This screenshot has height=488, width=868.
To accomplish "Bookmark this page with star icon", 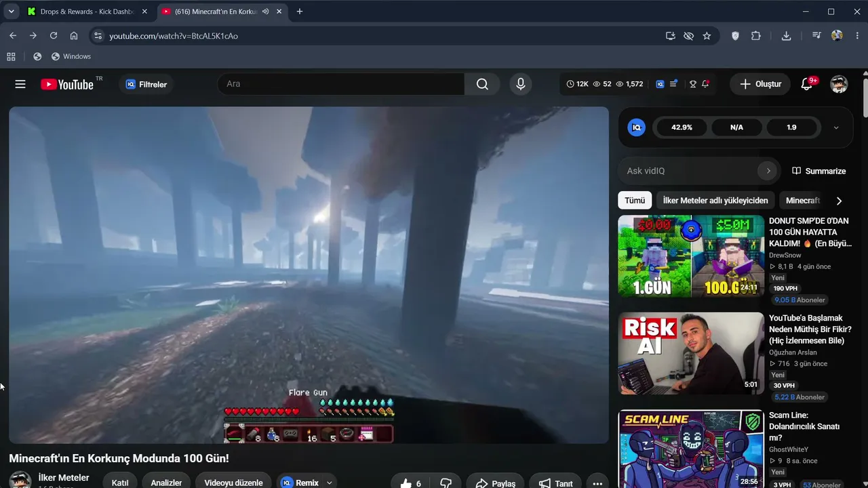I will (707, 36).
